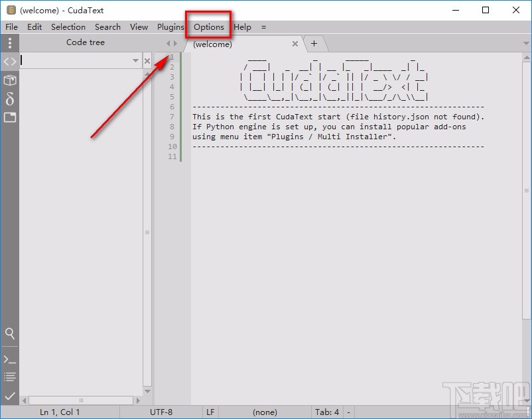
Task: Open the Options menu
Action: [209, 27]
